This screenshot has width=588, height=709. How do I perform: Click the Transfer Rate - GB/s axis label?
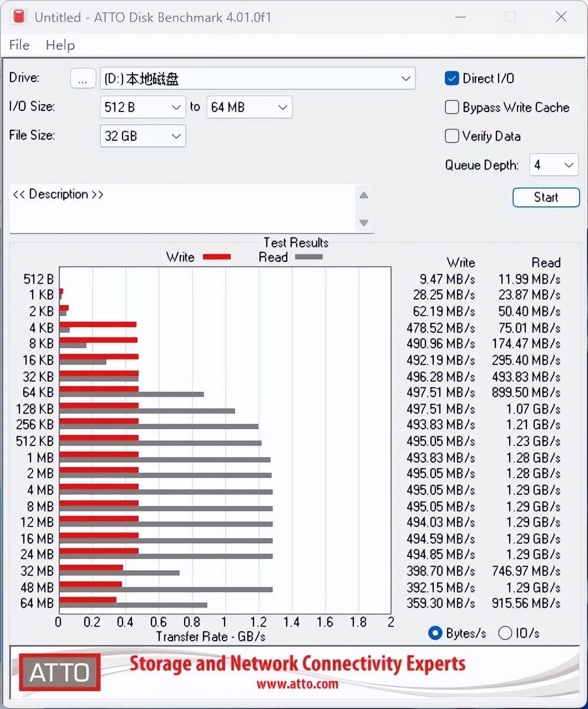click(211, 636)
